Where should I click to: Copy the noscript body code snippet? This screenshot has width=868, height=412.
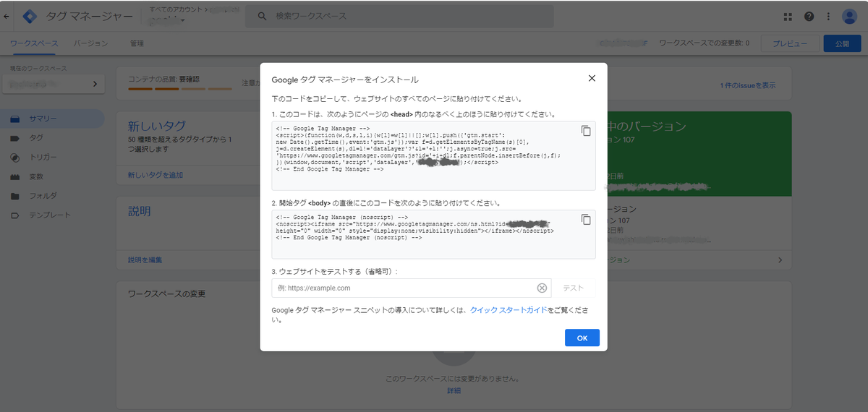tap(586, 219)
